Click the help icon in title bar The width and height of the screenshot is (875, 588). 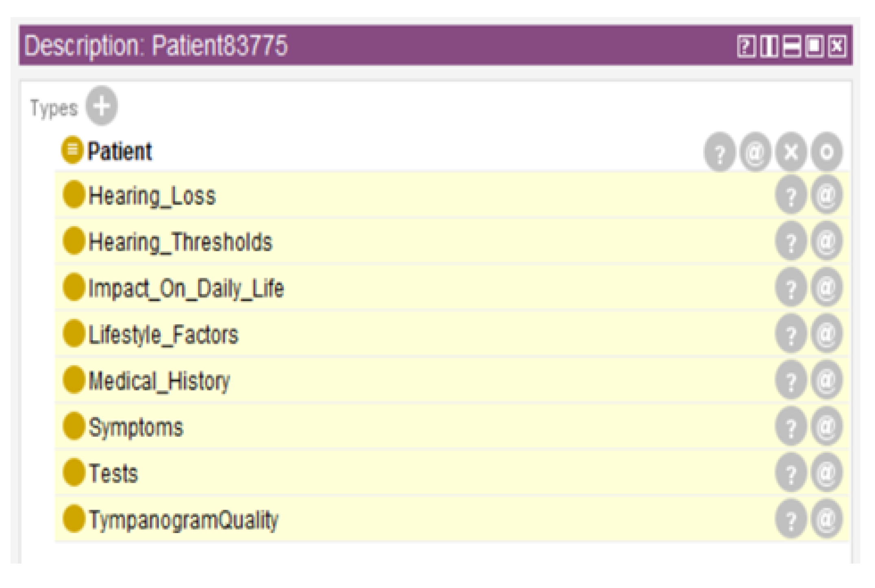point(746,46)
